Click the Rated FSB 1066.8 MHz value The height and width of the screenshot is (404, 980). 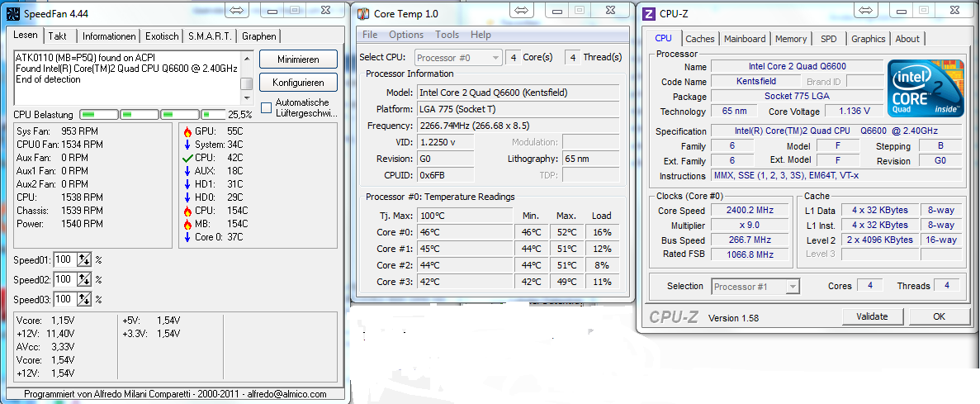coord(750,254)
